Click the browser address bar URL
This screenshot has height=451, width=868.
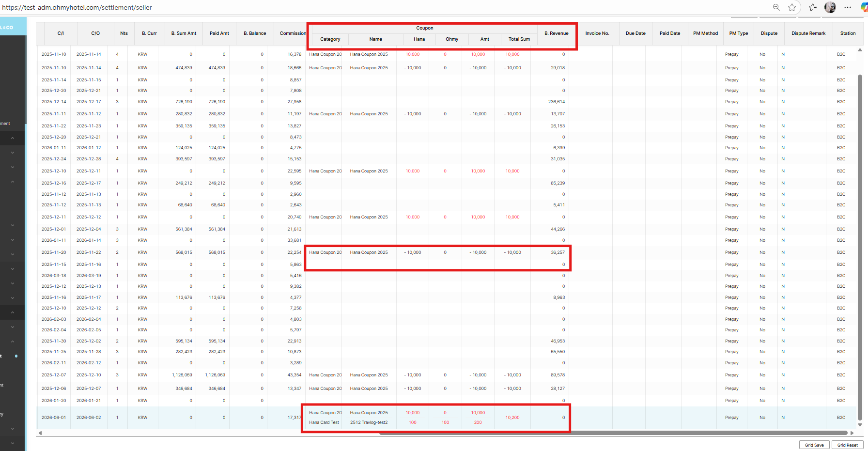pos(77,8)
